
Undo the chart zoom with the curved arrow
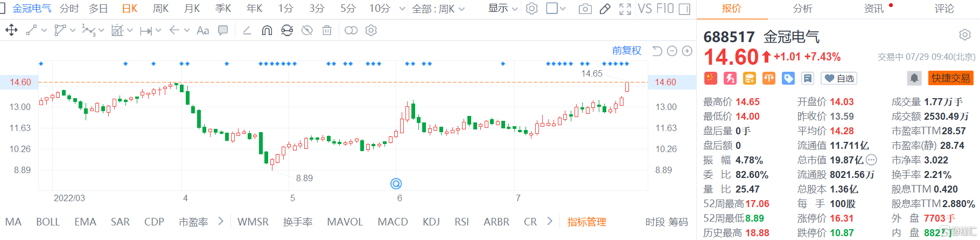tap(657, 51)
